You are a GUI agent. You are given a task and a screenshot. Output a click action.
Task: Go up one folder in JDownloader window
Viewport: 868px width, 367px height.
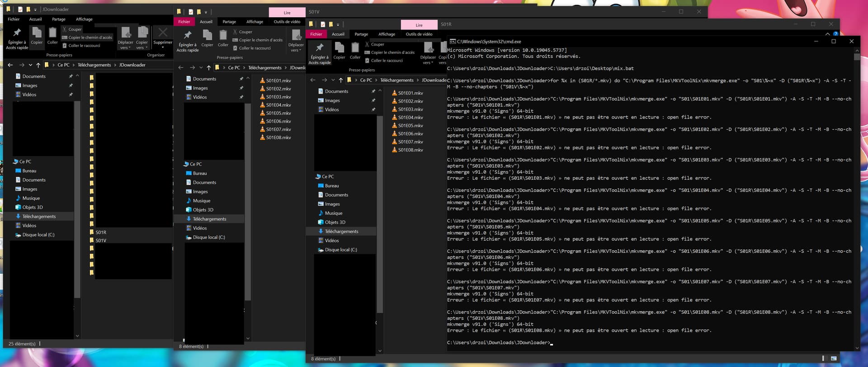pyautogui.click(x=38, y=65)
